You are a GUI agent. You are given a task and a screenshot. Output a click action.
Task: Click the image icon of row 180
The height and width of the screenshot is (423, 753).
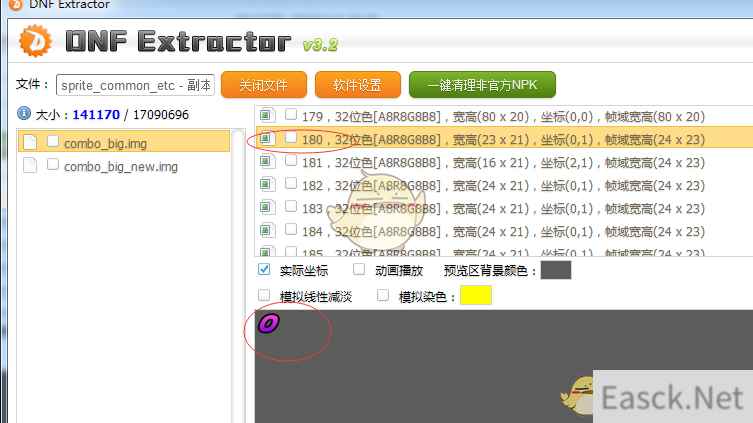pos(267,139)
